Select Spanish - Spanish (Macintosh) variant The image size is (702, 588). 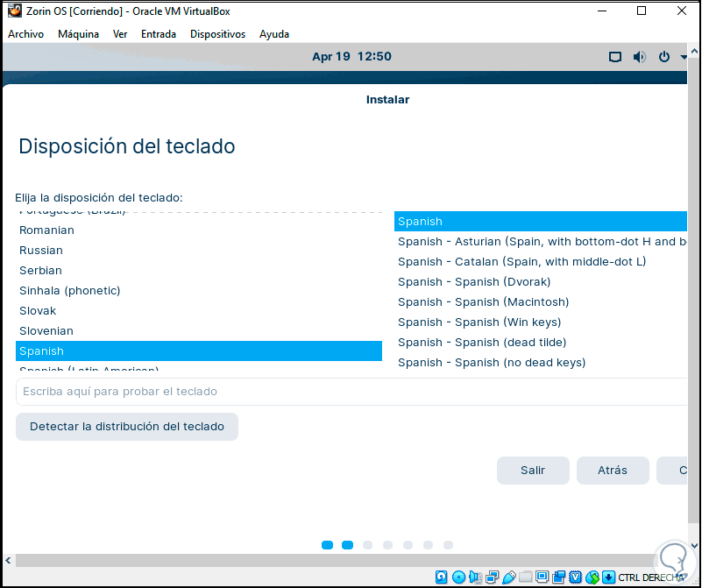pyautogui.click(x=541, y=301)
